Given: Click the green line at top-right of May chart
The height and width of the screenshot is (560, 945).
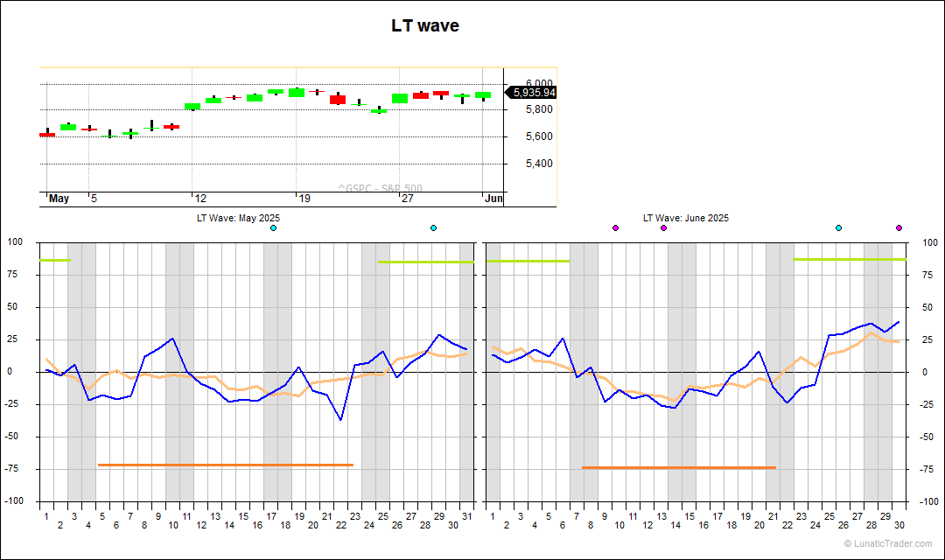Looking at the screenshot, I should point(425,262).
